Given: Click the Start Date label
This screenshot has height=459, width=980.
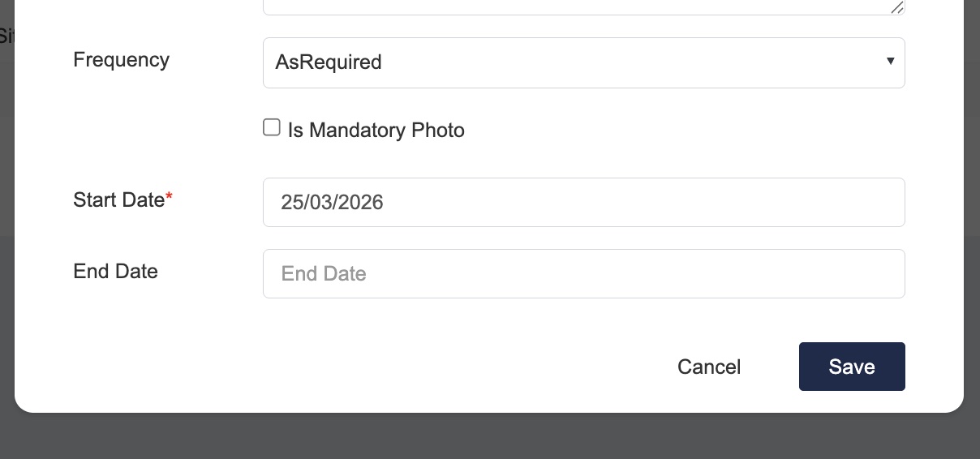Looking at the screenshot, I should point(118,200).
